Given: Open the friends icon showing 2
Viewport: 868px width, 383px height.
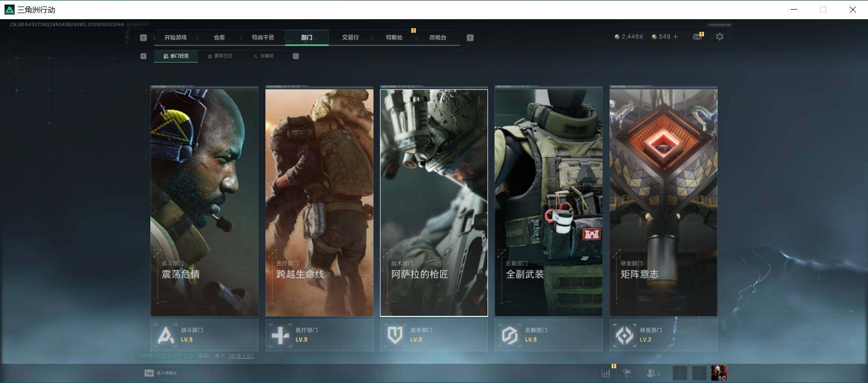Looking at the screenshot, I should [x=653, y=373].
